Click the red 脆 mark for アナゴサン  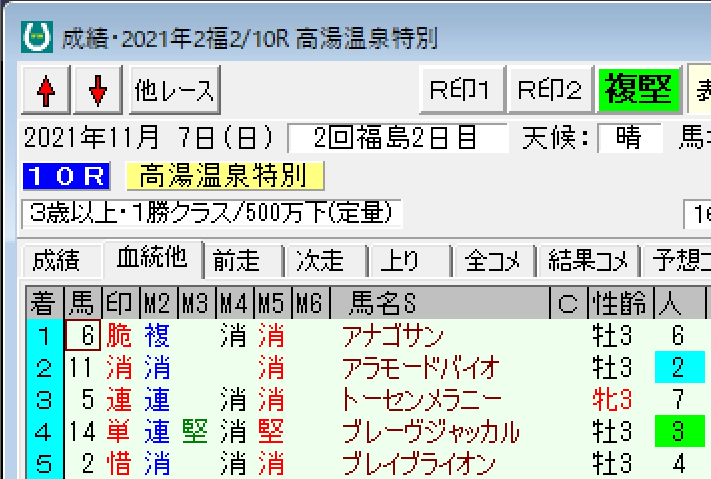[x=119, y=336]
